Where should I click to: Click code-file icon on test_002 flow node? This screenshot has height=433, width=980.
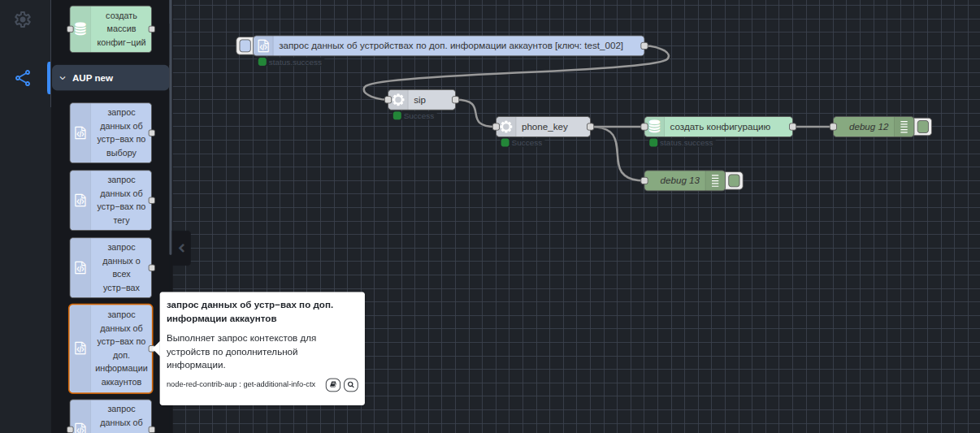[263, 45]
